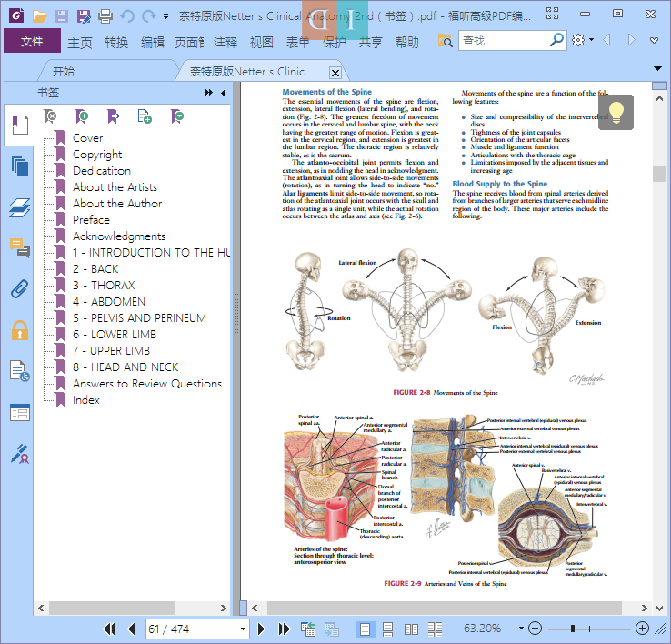Click in the 查找 search field
The image size is (671, 644).
tap(504, 41)
